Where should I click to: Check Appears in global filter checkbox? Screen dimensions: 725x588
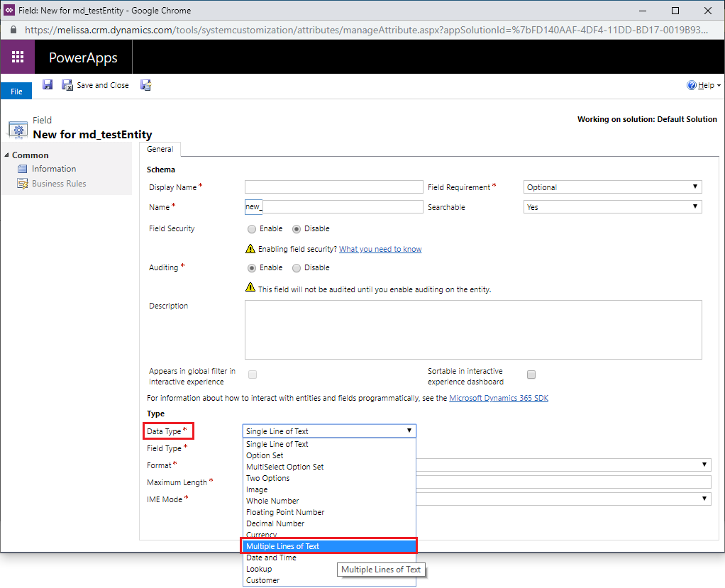tap(253, 375)
